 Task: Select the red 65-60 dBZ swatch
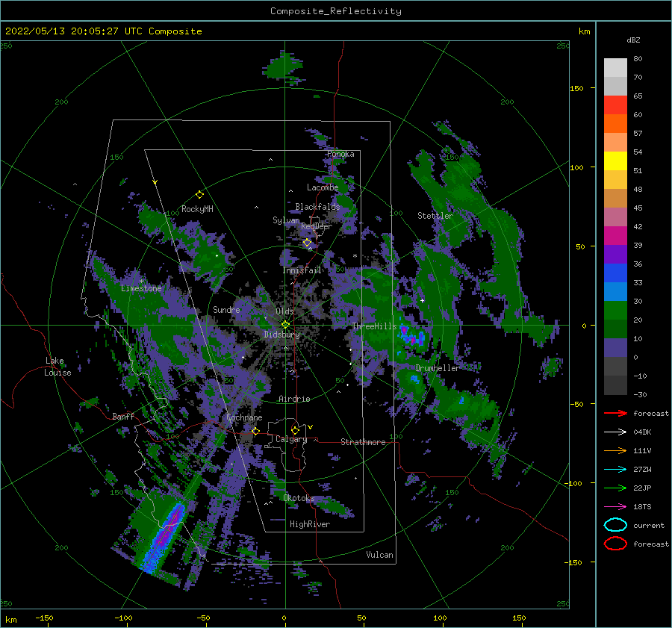coord(615,105)
